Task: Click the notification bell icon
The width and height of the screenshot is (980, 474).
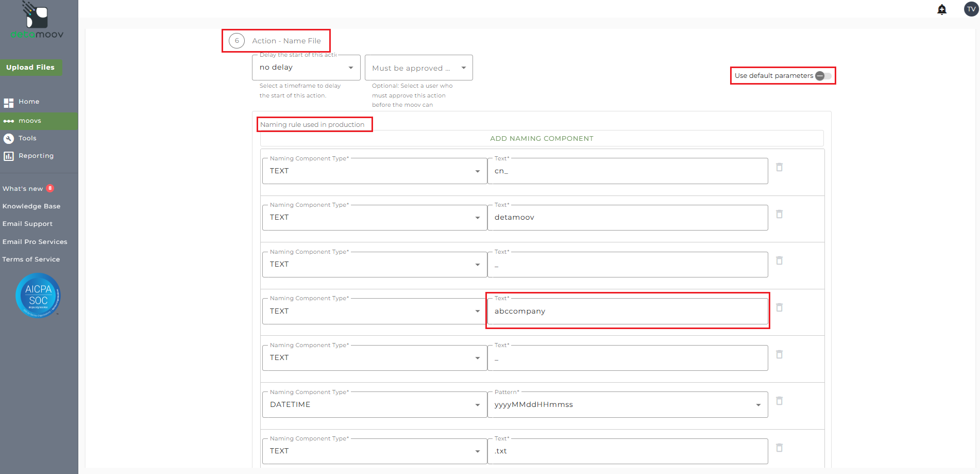Action: (x=942, y=9)
